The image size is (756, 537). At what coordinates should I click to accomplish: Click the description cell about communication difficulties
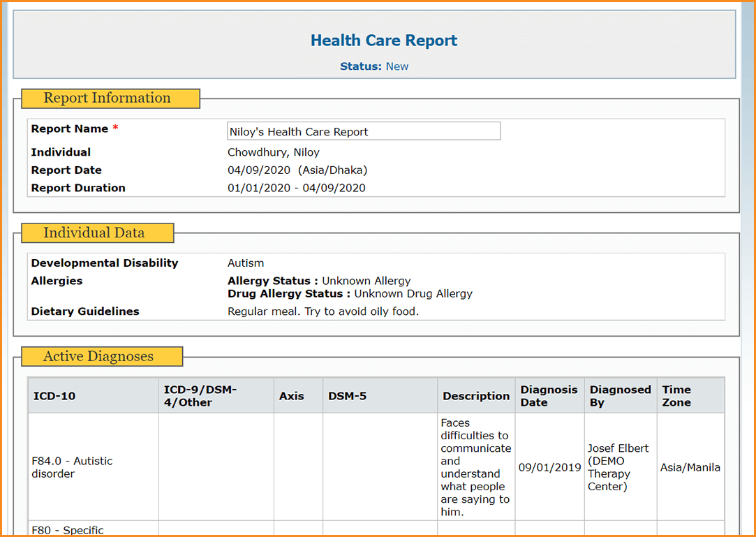pyautogui.click(x=476, y=467)
